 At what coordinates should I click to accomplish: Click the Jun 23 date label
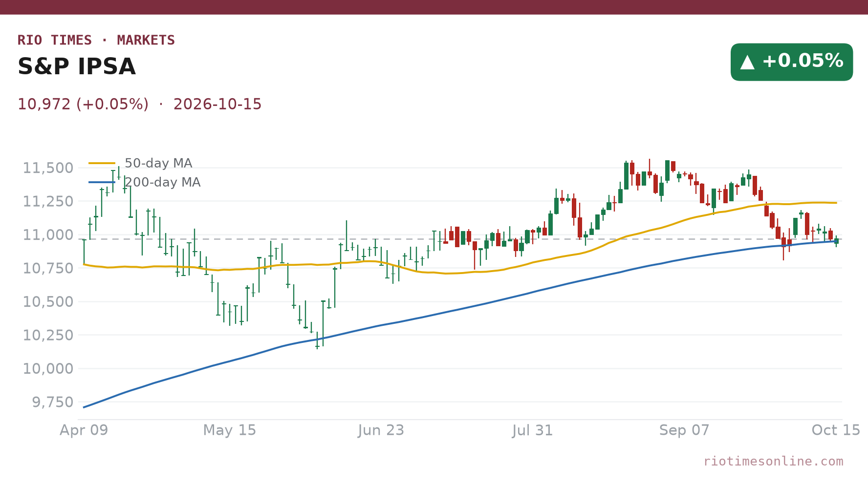click(x=381, y=430)
